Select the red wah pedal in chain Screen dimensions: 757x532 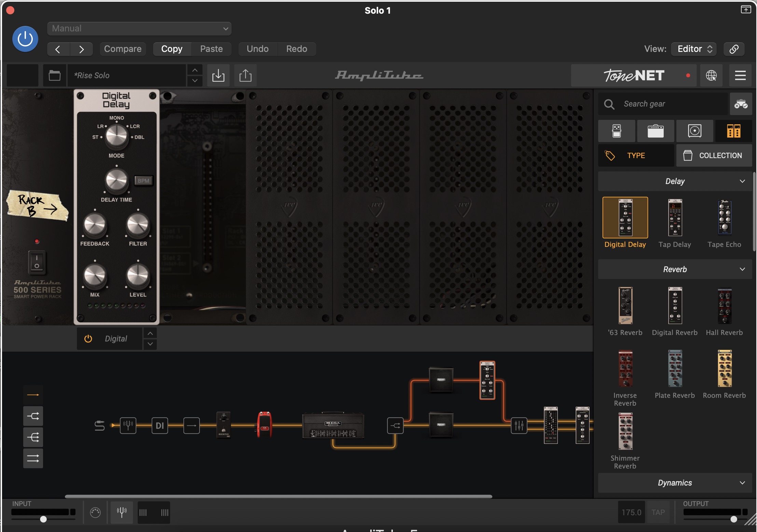pos(264,424)
